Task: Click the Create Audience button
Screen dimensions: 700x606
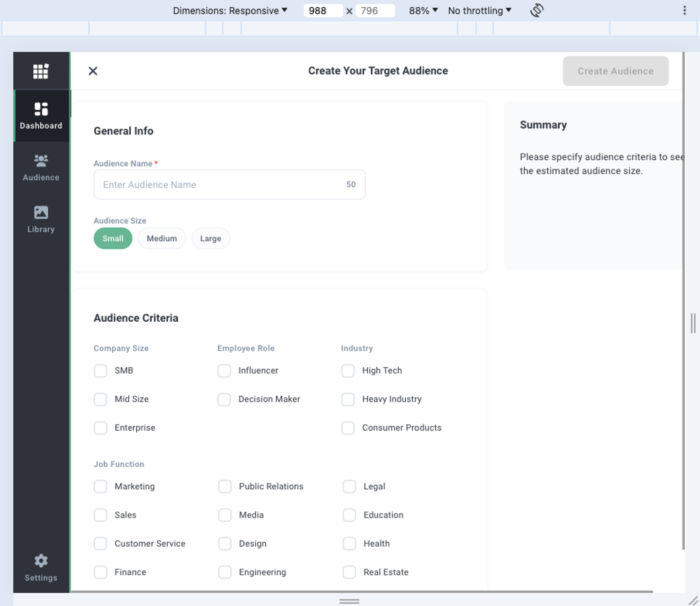Action: [x=616, y=71]
